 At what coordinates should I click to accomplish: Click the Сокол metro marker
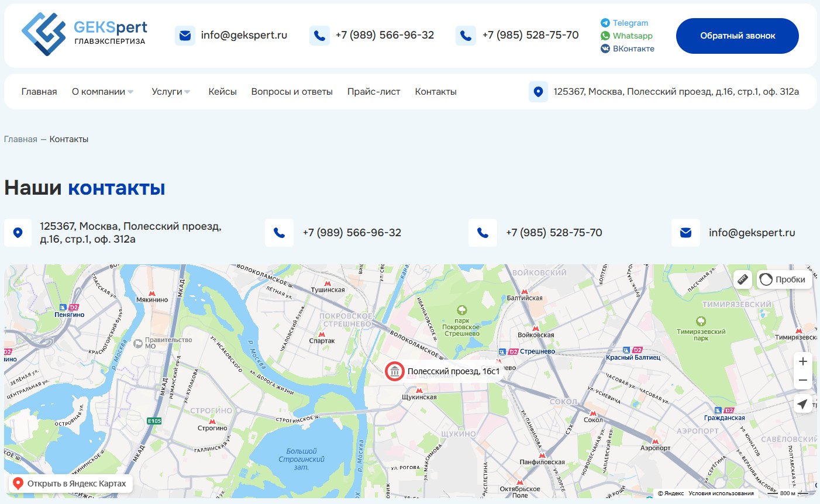(593, 413)
